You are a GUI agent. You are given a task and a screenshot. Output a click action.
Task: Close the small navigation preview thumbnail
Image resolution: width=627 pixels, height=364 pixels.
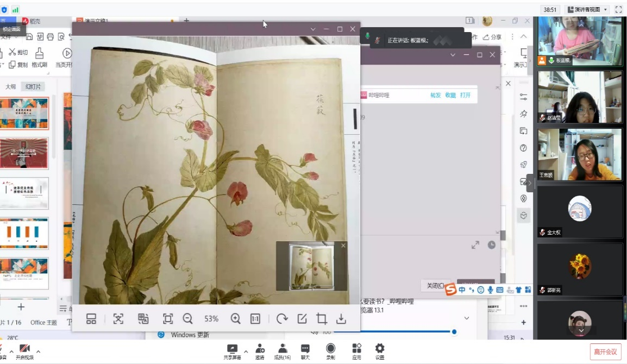coord(343,246)
